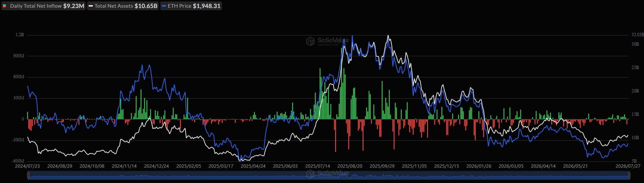644x183 pixels.
Task: Click the 32.03B right axis label
Action: [637, 35]
